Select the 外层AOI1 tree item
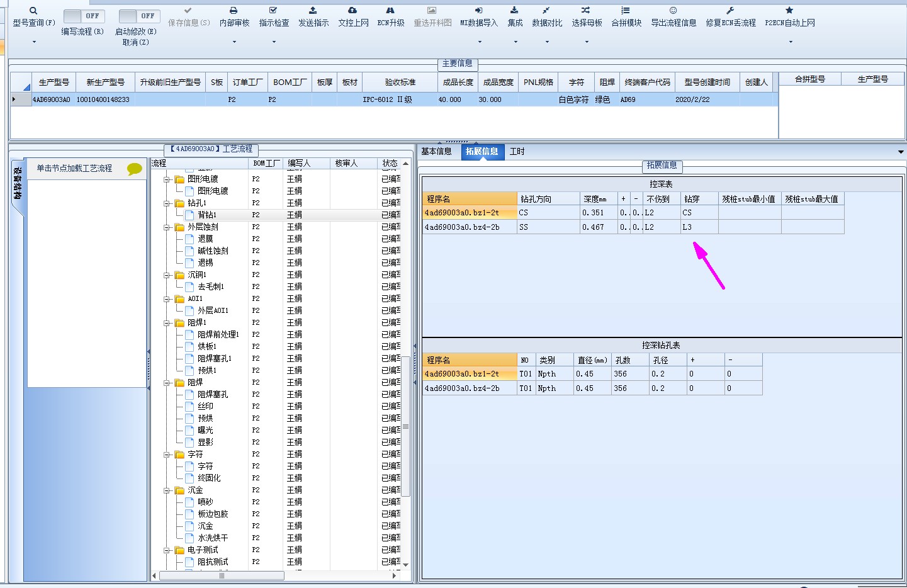The height and width of the screenshot is (588, 907). pyautogui.click(x=213, y=310)
